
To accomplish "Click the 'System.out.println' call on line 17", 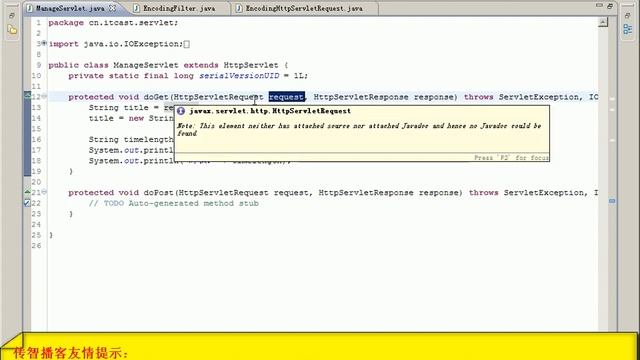I will (x=131, y=150).
